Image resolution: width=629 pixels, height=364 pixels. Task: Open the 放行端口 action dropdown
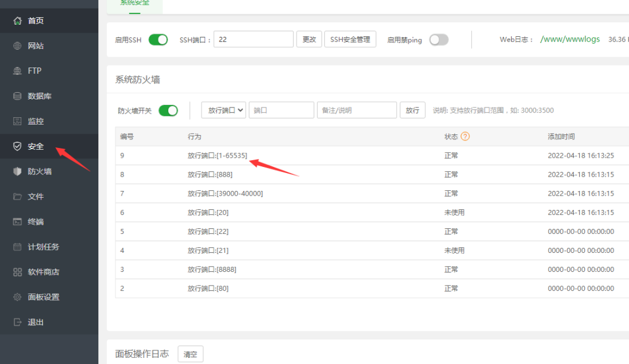223,109
